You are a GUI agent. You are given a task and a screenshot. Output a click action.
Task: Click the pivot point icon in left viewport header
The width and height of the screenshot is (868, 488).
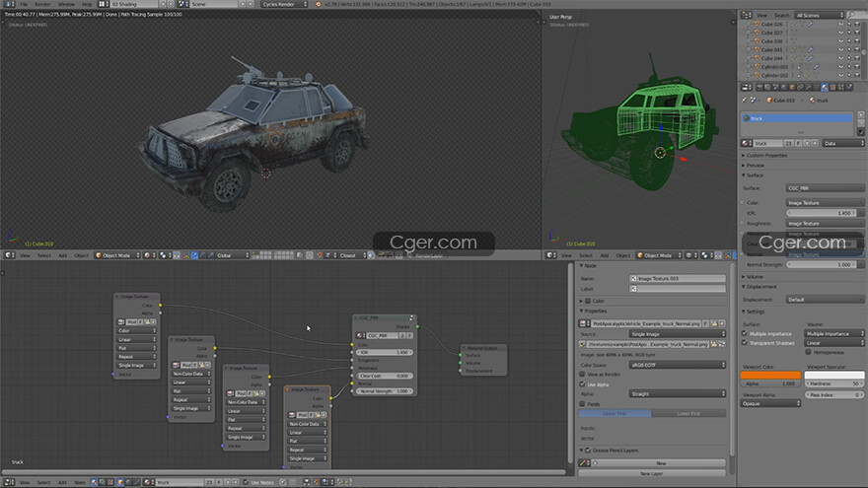click(x=164, y=255)
